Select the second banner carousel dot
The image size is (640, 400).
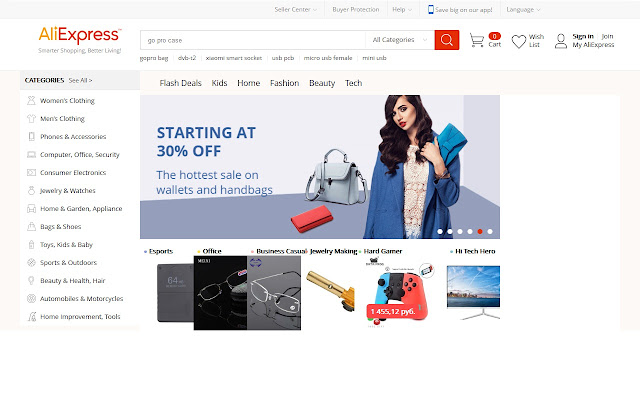pyautogui.click(x=450, y=231)
